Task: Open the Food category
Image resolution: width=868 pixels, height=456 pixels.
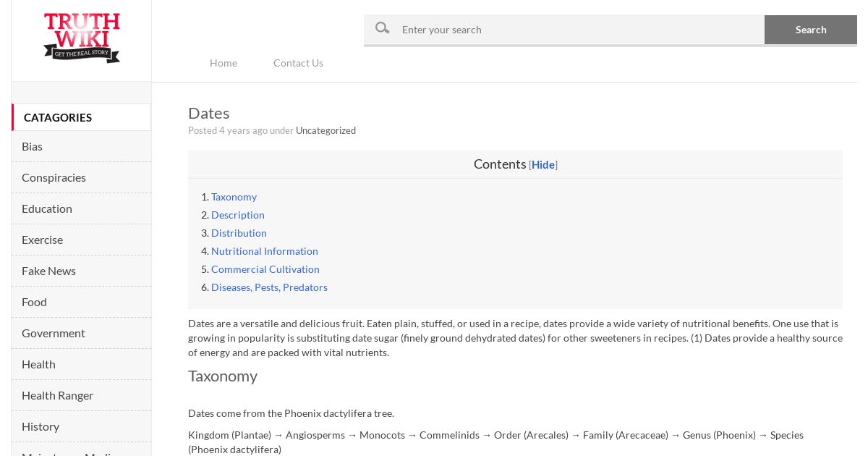Action: coord(81,302)
